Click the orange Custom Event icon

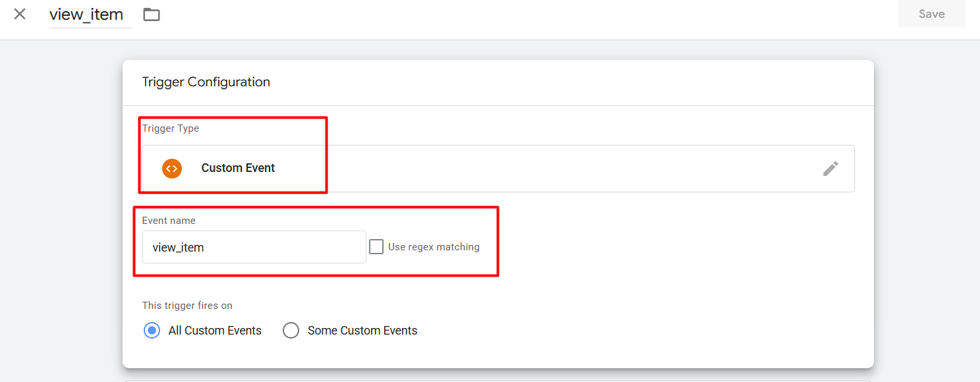point(171,168)
